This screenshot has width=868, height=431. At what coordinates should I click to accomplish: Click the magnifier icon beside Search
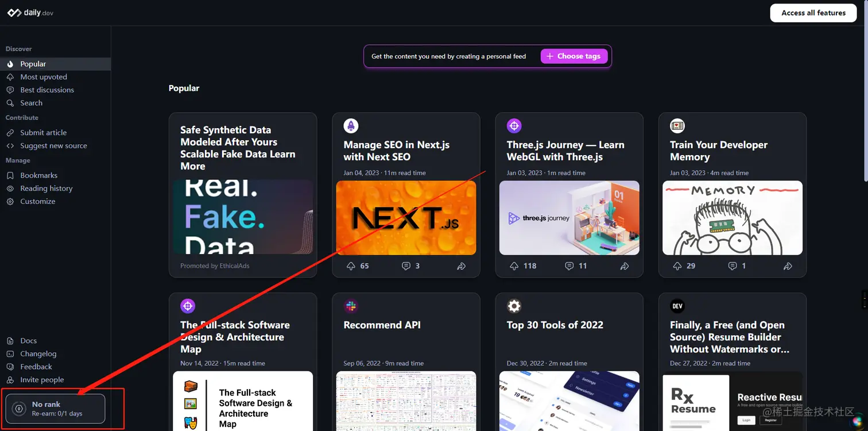(x=10, y=103)
